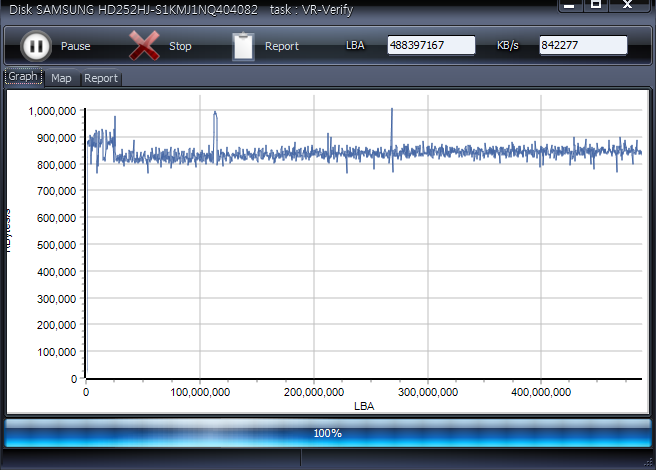Click the LBA value field 488397167

(431, 45)
